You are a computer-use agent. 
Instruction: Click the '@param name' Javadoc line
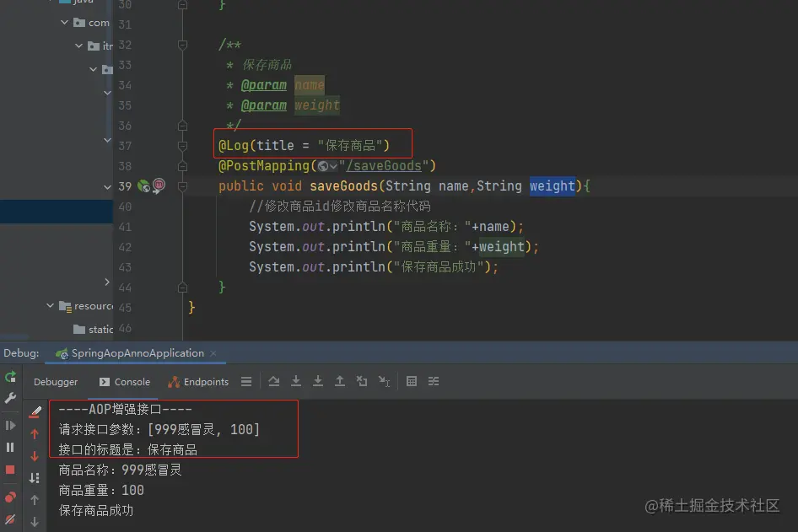click(275, 85)
